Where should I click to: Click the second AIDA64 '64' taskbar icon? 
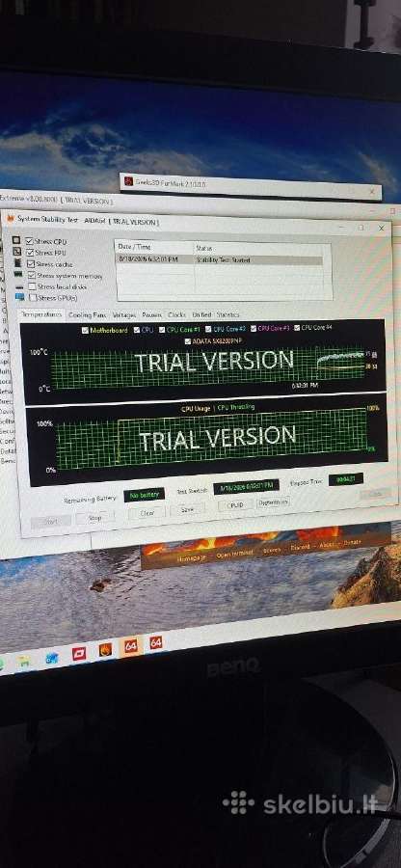[156, 642]
